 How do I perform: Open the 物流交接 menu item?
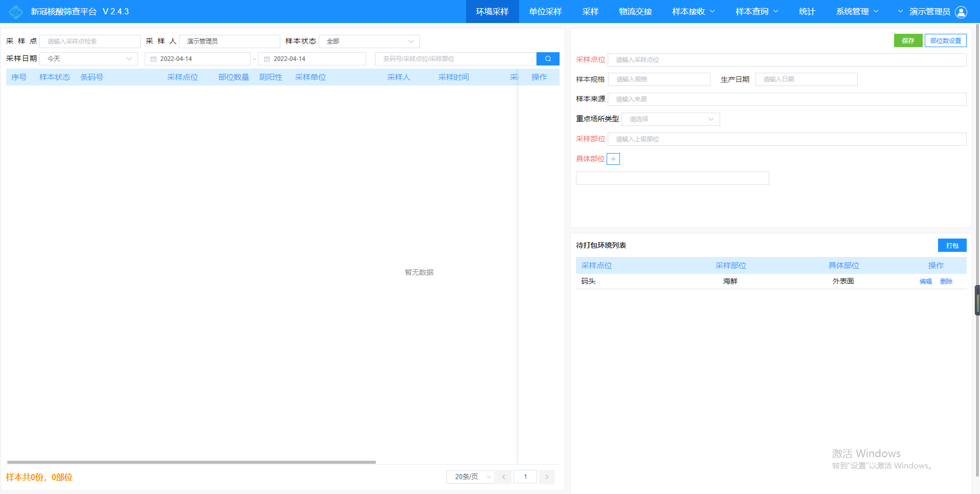(635, 12)
